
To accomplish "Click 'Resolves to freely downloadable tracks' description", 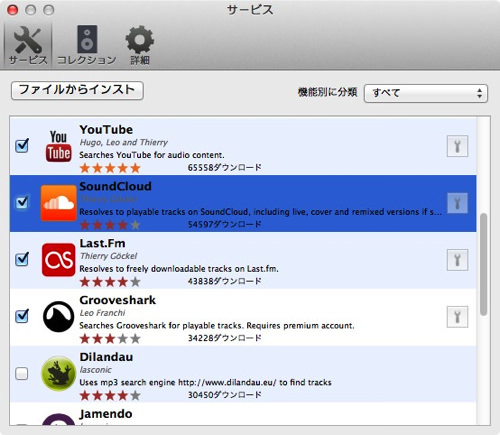I will pos(179,269).
